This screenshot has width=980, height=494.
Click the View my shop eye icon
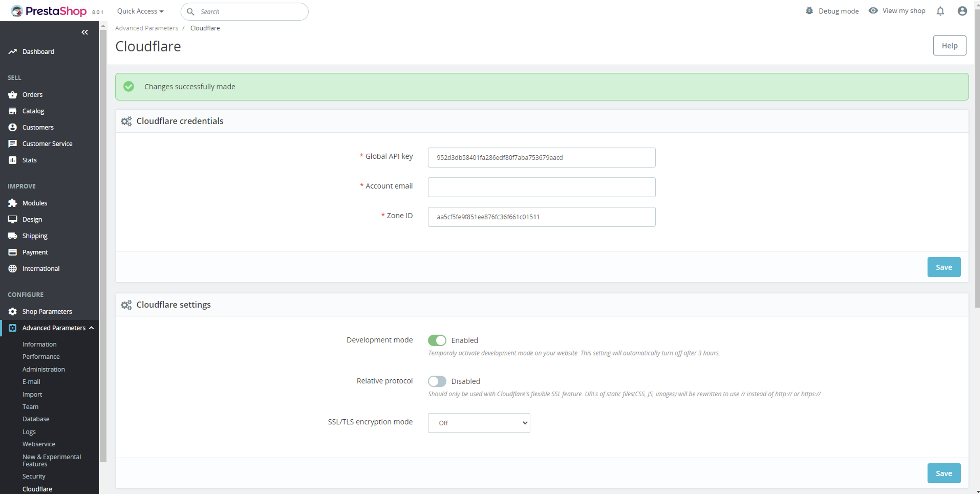873,11
